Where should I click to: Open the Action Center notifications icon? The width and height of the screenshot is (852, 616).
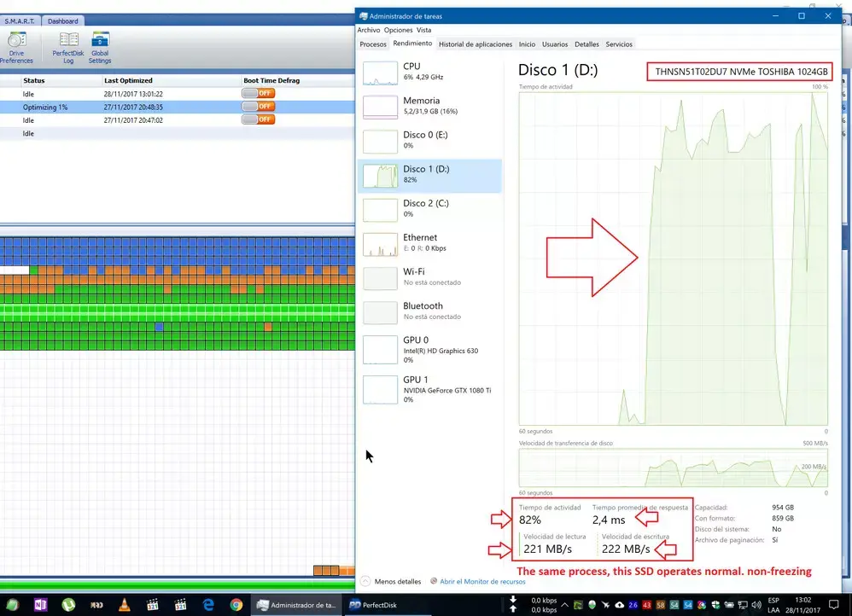point(833,605)
